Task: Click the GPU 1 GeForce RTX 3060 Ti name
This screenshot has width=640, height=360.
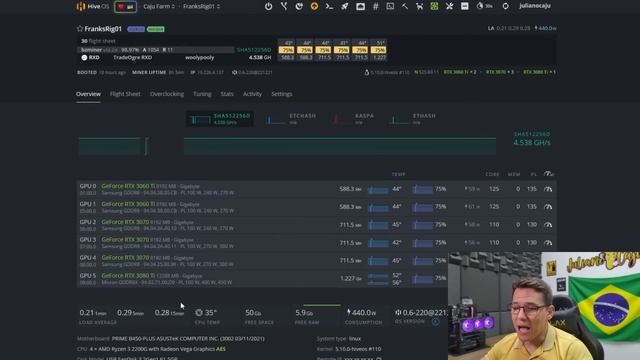Action: [x=128, y=204]
